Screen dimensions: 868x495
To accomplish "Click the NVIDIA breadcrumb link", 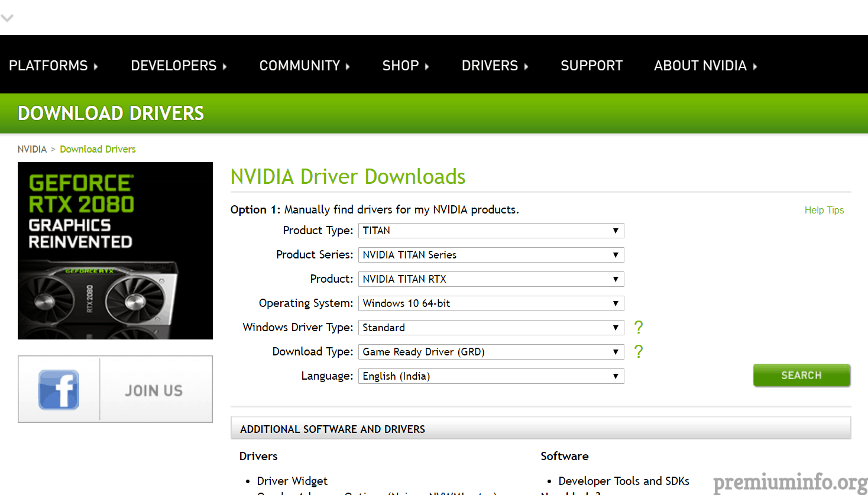I will (x=32, y=149).
